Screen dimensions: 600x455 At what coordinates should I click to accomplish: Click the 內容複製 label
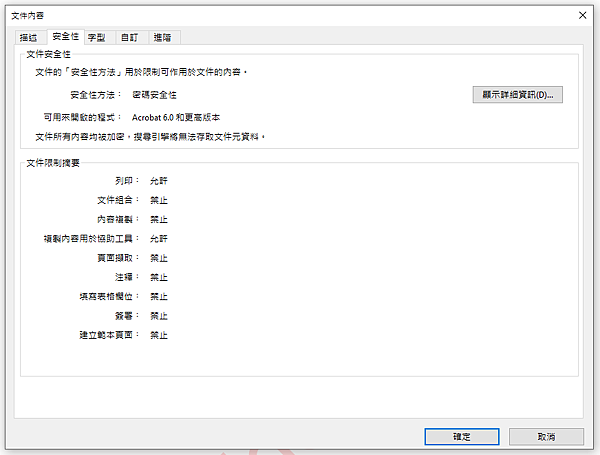(118, 219)
